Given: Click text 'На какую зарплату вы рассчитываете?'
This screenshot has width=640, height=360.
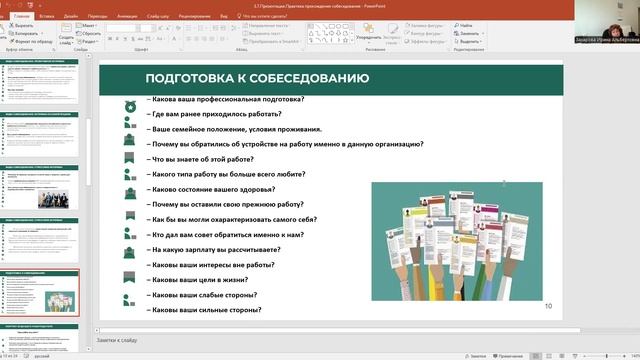Looking at the screenshot, I should coord(216,250).
